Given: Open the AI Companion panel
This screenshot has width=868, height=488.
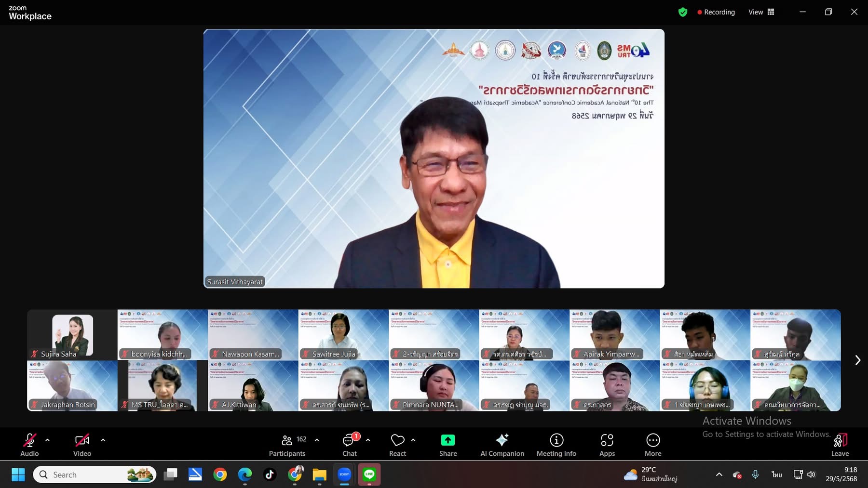Looking at the screenshot, I should (502, 445).
